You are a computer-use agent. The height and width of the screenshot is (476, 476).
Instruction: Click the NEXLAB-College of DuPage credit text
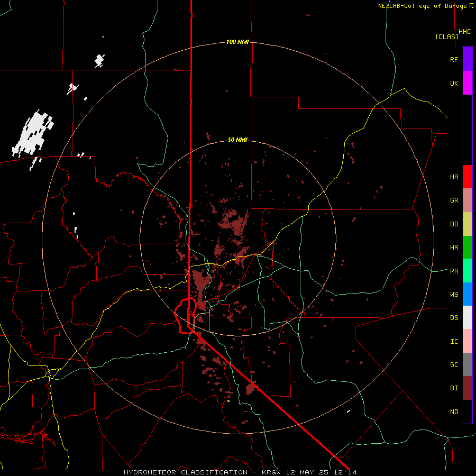[x=423, y=6]
